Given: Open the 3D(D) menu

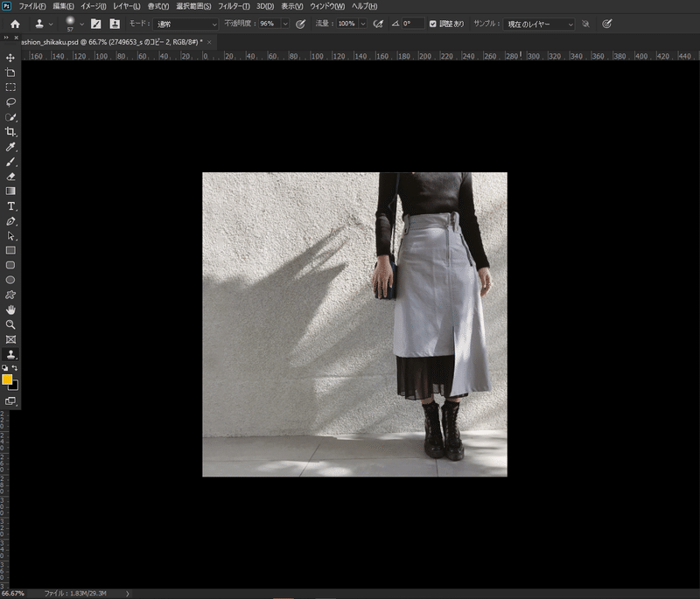Looking at the screenshot, I should click(x=265, y=6).
